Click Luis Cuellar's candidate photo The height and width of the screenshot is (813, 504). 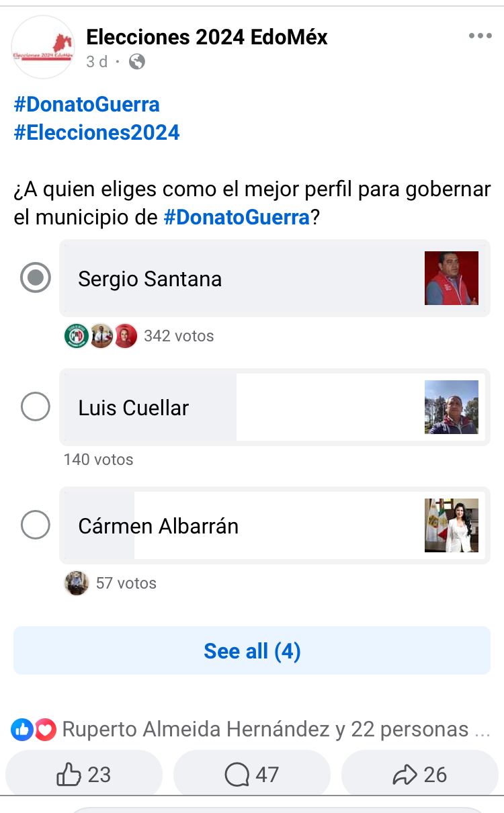451,407
